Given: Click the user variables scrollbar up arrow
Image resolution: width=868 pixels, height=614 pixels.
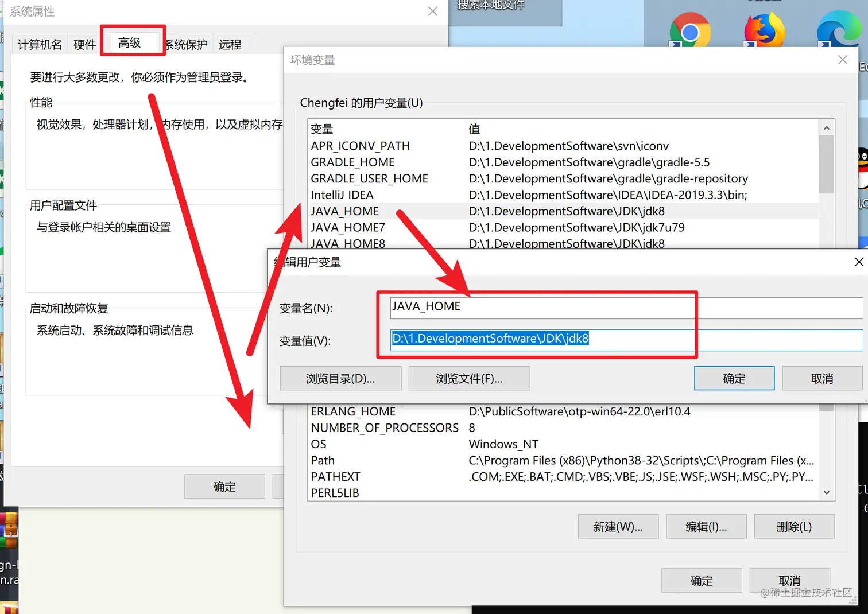Looking at the screenshot, I should pyautogui.click(x=827, y=128).
